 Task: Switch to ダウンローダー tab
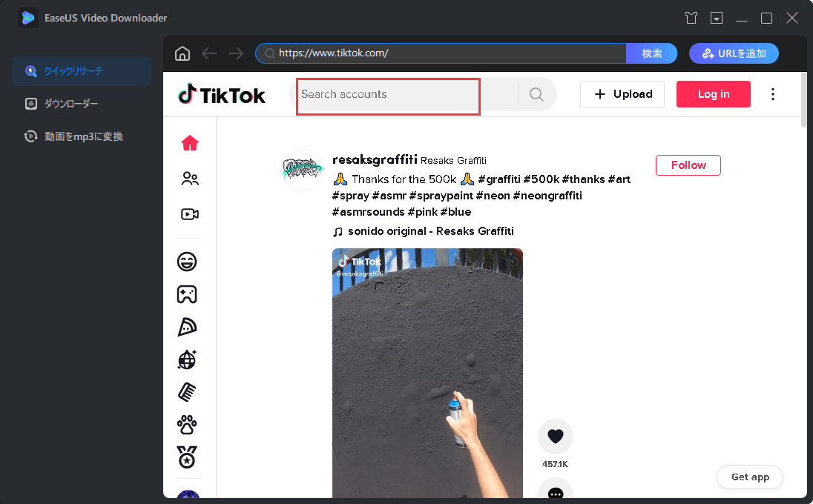click(70, 104)
